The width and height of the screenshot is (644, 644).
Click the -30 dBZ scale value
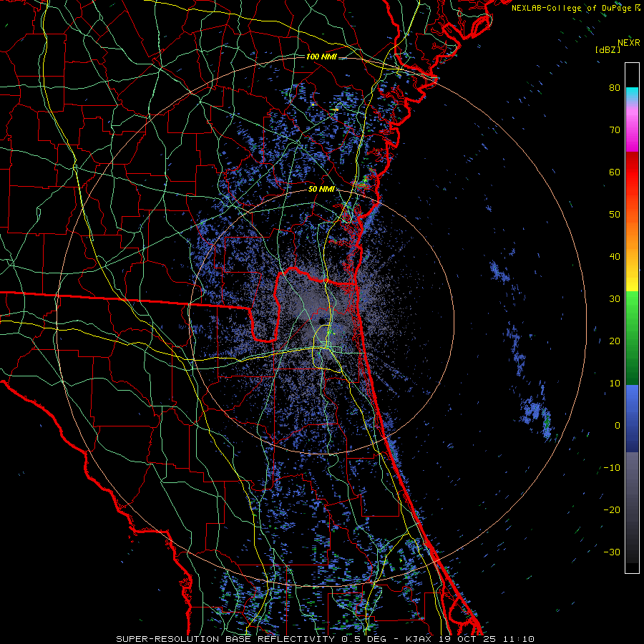[612, 552]
